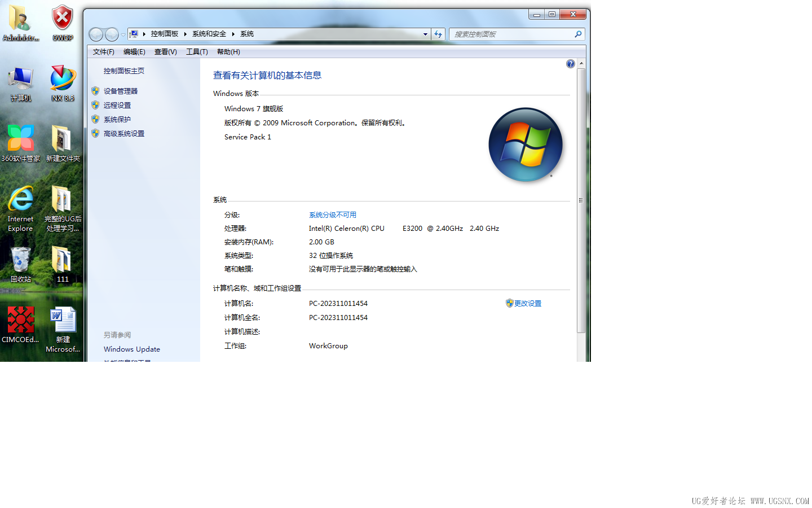Click the computer icon in the address bar

pos(134,34)
